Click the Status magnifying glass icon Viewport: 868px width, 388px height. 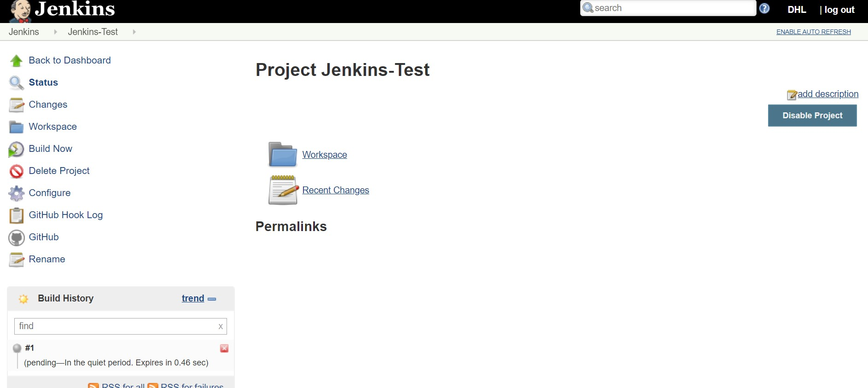(17, 83)
